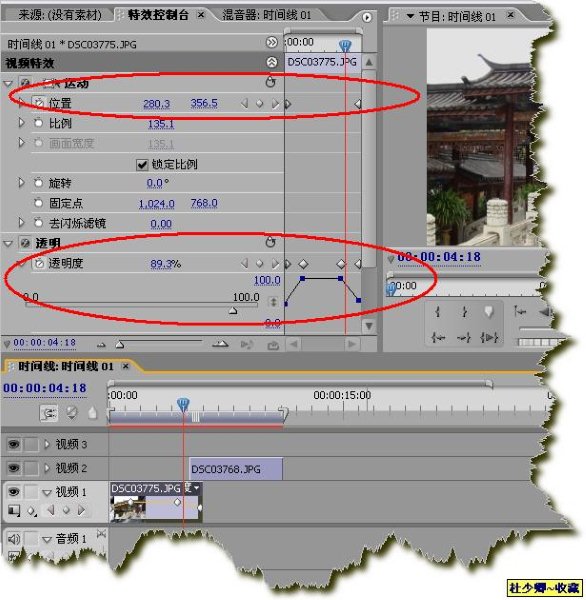Toggle the 透明度 keyframe stopwatch

coord(39,263)
